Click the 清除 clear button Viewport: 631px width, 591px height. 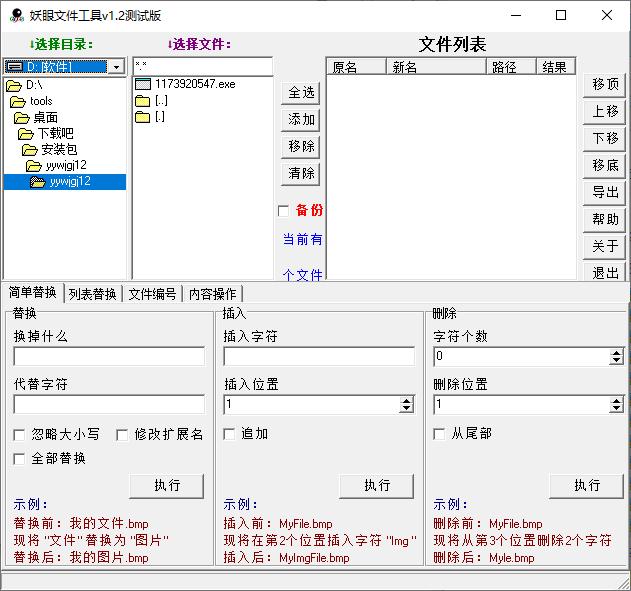click(301, 174)
